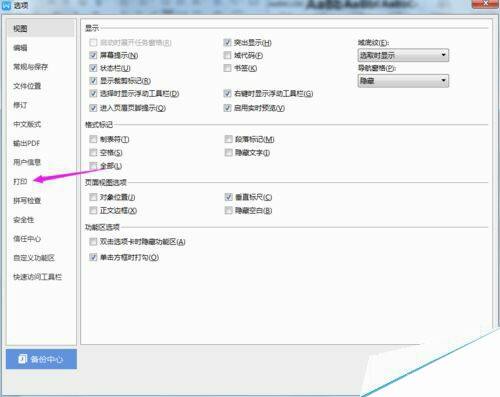Open the 备份中心 backup center button

tap(41, 359)
